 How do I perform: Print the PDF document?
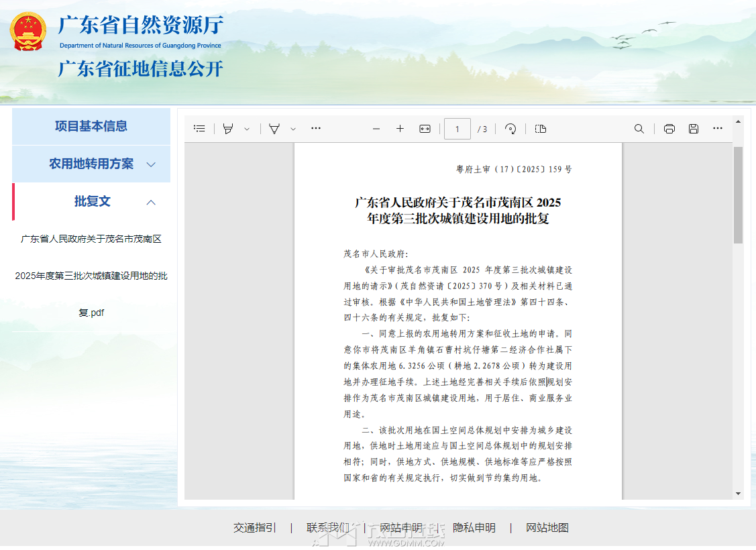[x=669, y=129]
